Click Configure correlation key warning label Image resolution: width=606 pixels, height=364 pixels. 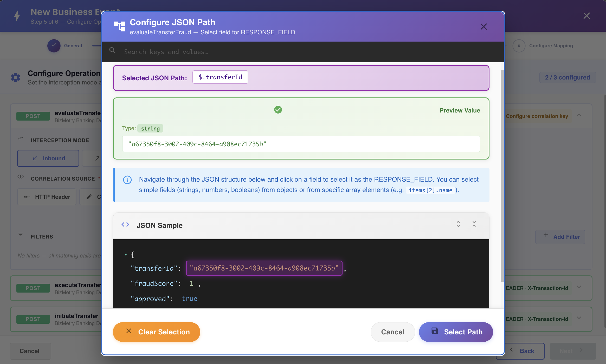click(537, 116)
